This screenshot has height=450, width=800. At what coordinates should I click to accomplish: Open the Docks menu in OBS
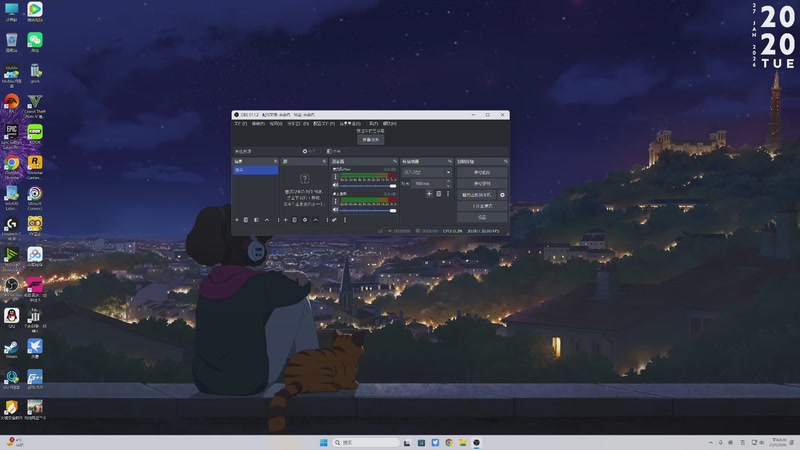[x=298, y=123]
